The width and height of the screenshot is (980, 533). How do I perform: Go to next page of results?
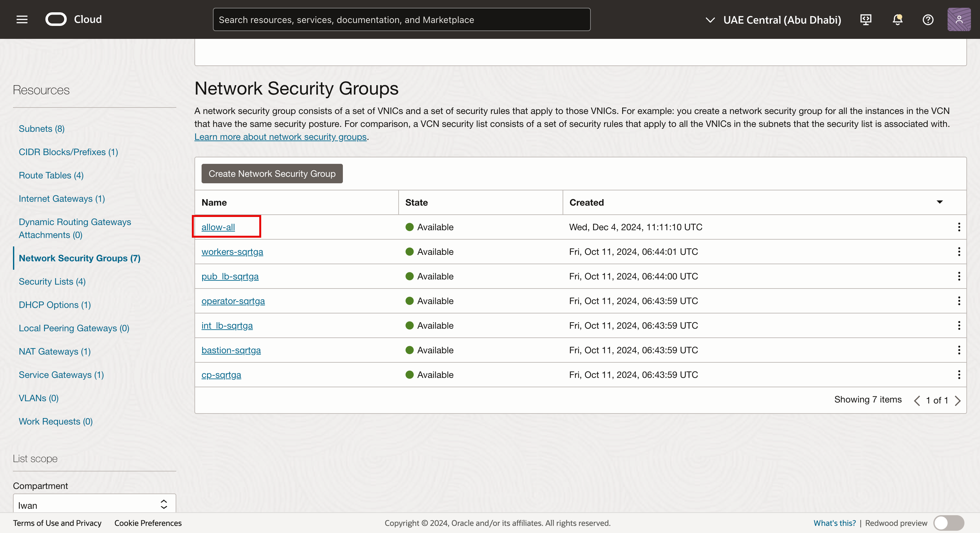(958, 400)
